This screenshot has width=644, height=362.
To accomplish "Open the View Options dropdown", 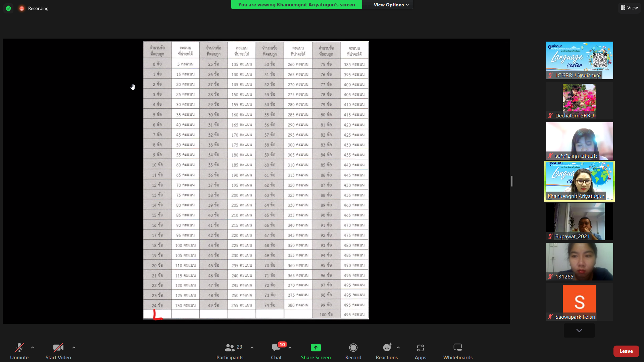I will point(391,5).
